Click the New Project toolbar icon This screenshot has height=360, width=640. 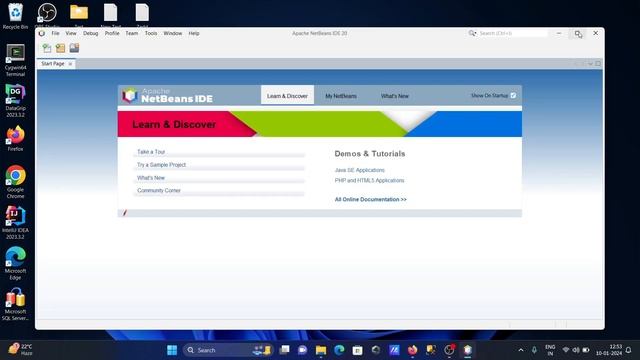click(60, 48)
